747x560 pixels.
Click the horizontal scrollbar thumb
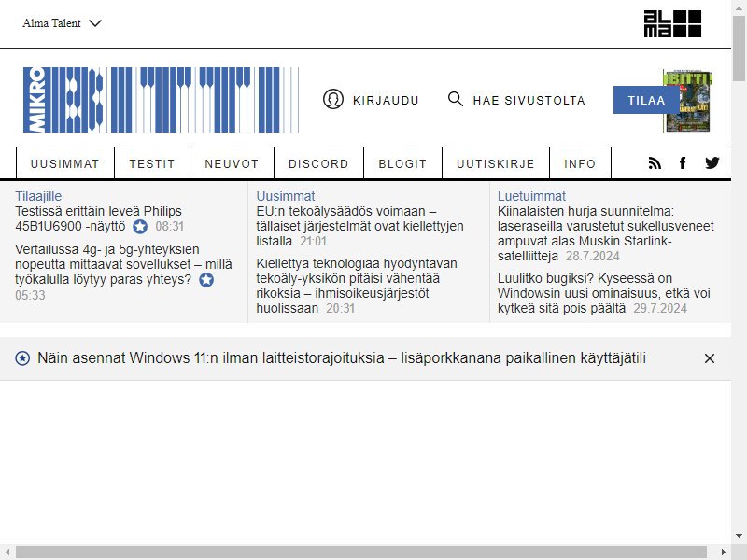tap(360, 553)
